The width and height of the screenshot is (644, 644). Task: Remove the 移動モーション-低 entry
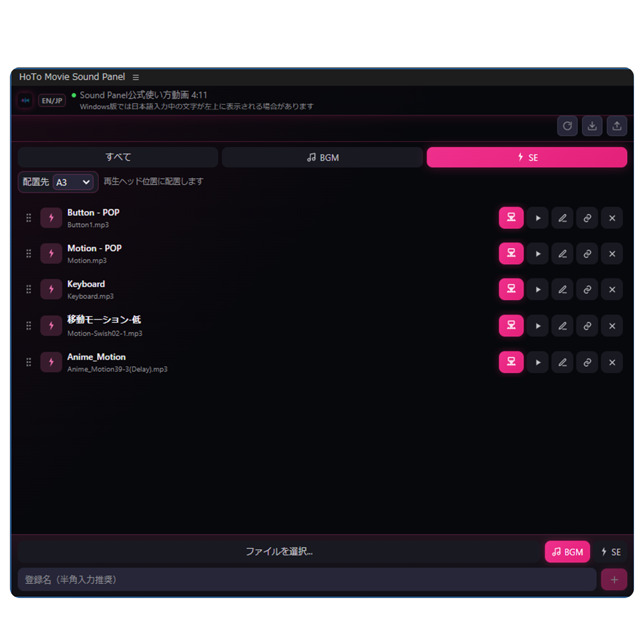tap(612, 326)
